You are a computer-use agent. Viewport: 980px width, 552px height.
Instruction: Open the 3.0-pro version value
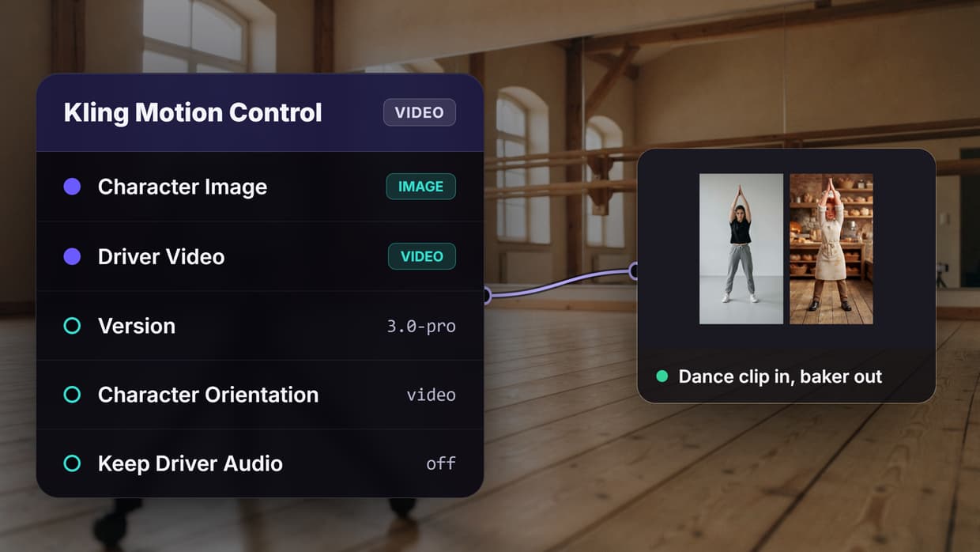click(x=421, y=326)
